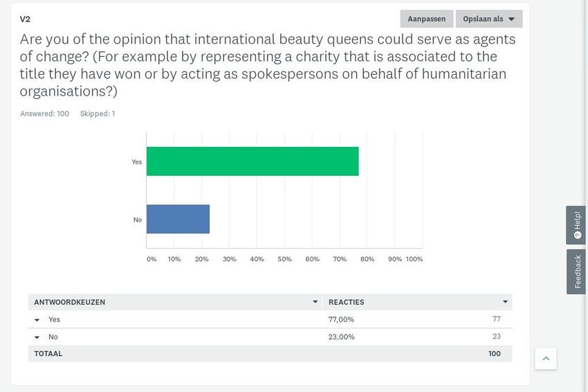Click the Skipped: 1 text
The height and width of the screenshot is (392, 588).
pos(98,114)
